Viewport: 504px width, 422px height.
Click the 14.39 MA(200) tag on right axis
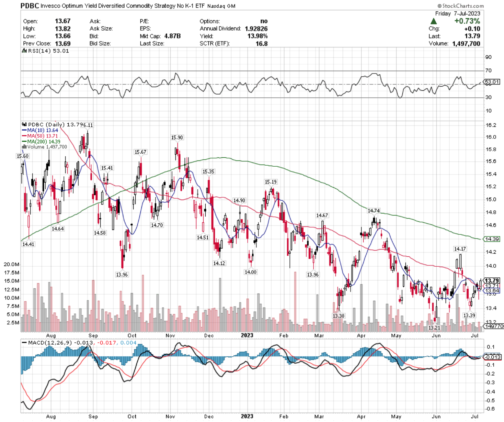tap(492, 239)
